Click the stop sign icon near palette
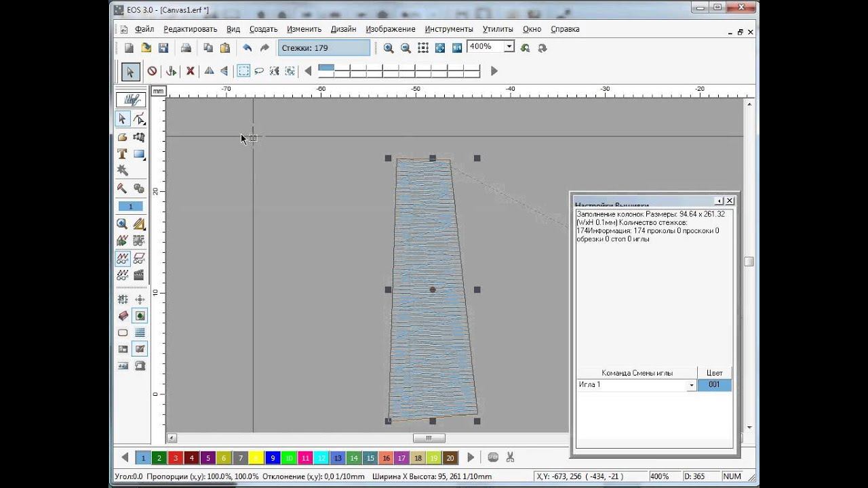The height and width of the screenshot is (488, 868). pos(493,457)
